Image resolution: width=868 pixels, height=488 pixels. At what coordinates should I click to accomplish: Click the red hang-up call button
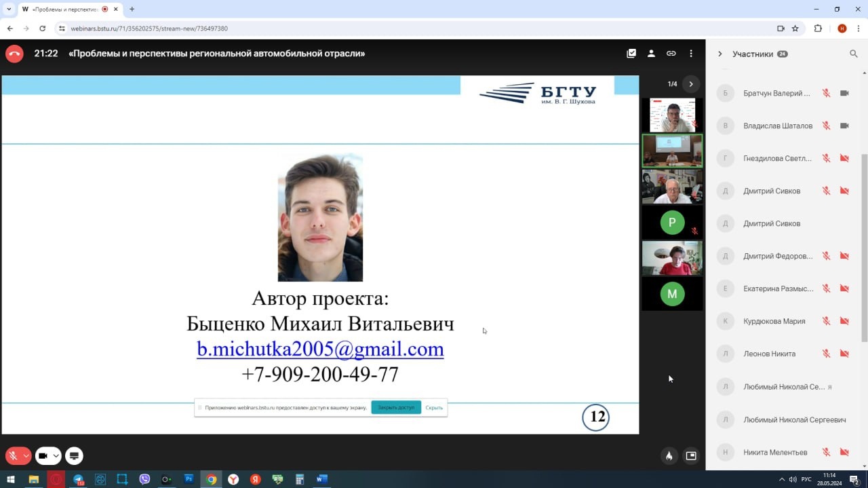(x=14, y=54)
